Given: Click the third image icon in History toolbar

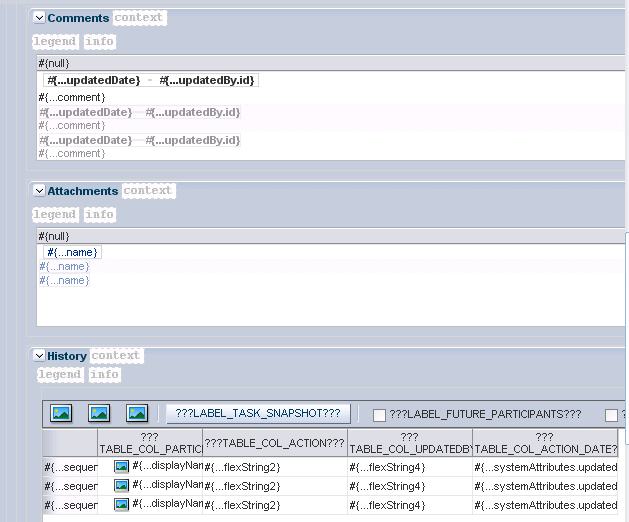Looking at the screenshot, I should [x=137, y=413].
